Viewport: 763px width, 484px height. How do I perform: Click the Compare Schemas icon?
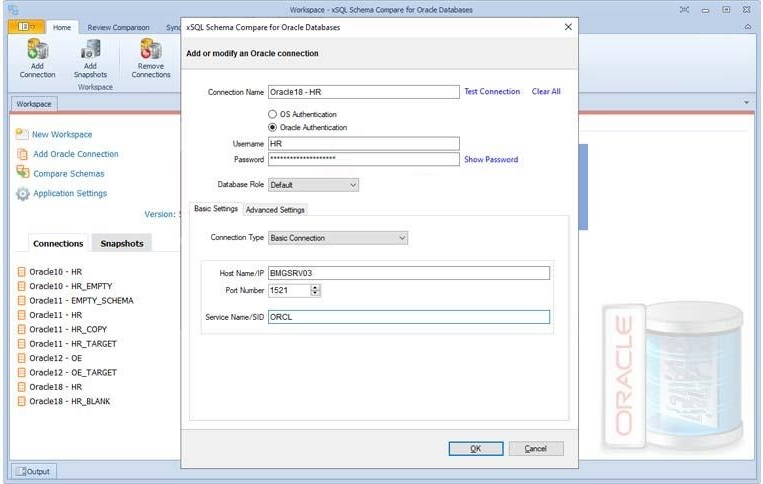[x=22, y=172]
